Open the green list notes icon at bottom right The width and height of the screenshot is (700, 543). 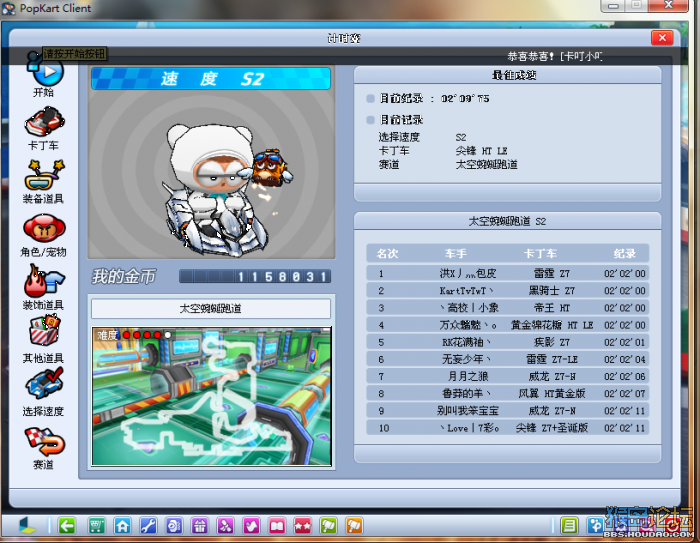click(569, 526)
